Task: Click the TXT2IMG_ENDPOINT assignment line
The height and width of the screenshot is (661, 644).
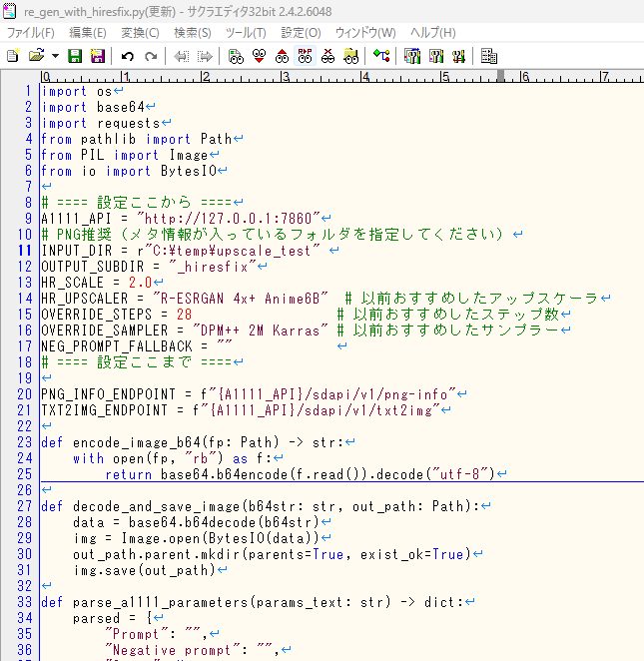Action: [x=241, y=410]
